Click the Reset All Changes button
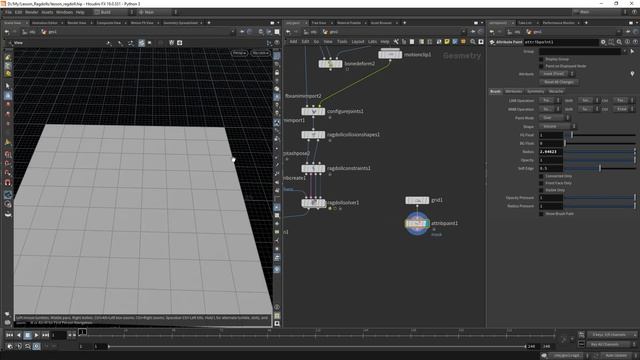Screen dimensions: 640x360 point(558,82)
